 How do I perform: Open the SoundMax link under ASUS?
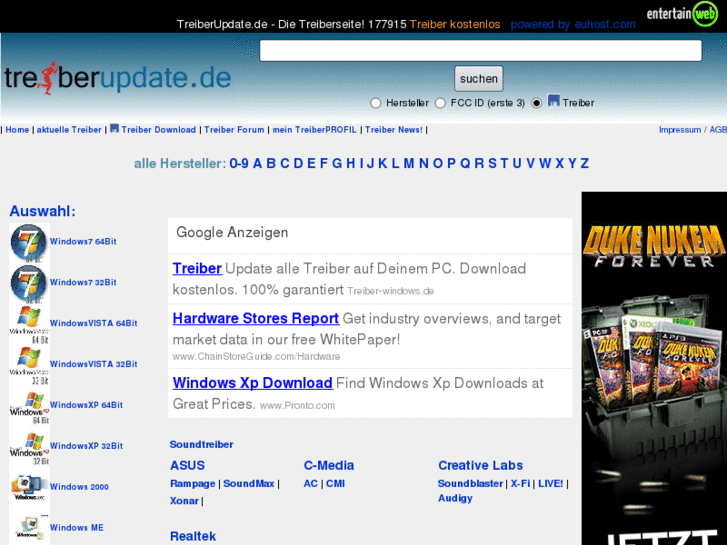[x=249, y=483]
